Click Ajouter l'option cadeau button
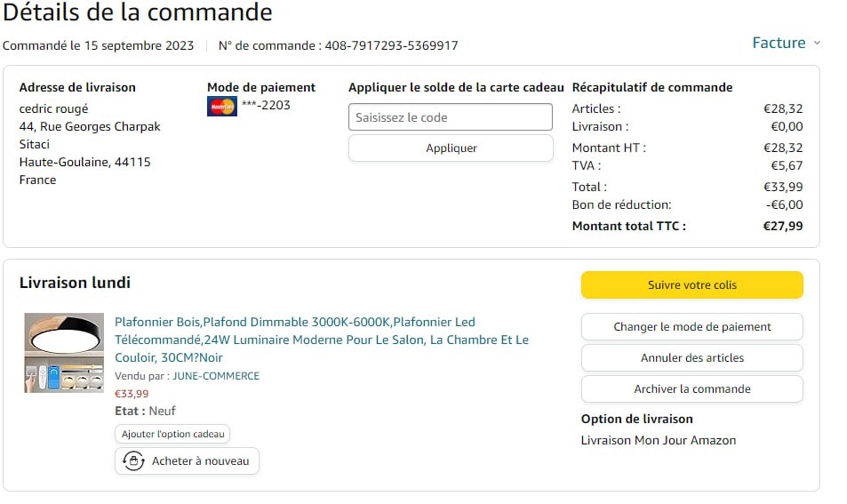847x504 pixels. coord(172,434)
